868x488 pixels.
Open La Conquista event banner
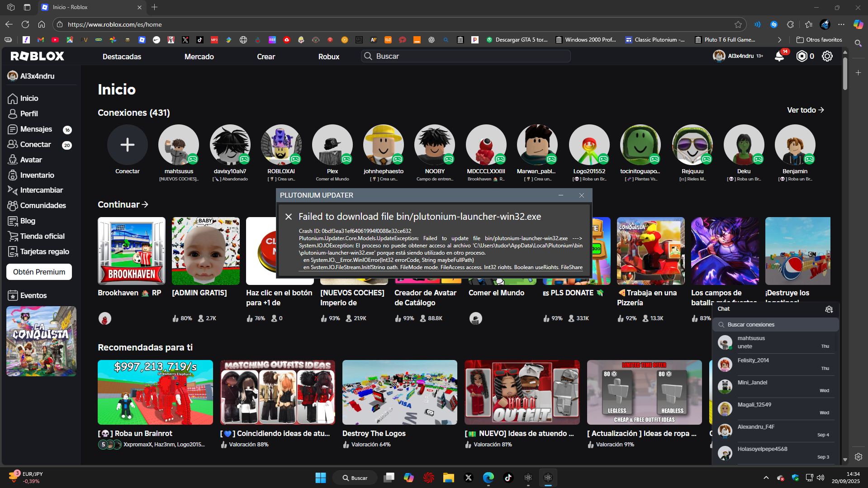(x=41, y=341)
